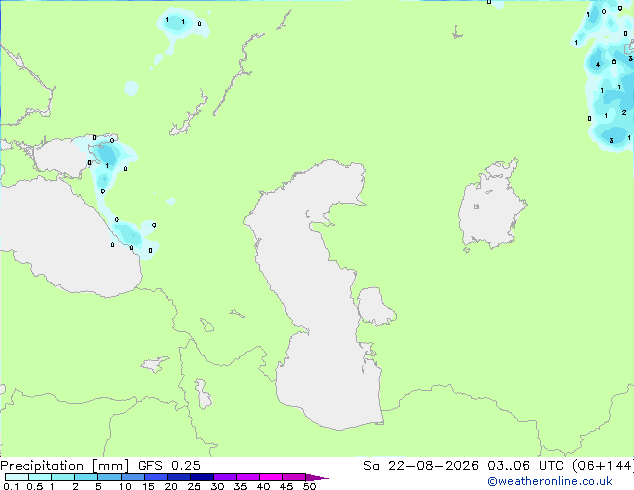Screen dimensions: 634x490
Task: Pick the legend swatch between 15 and 20
Action: pos(156,477)
